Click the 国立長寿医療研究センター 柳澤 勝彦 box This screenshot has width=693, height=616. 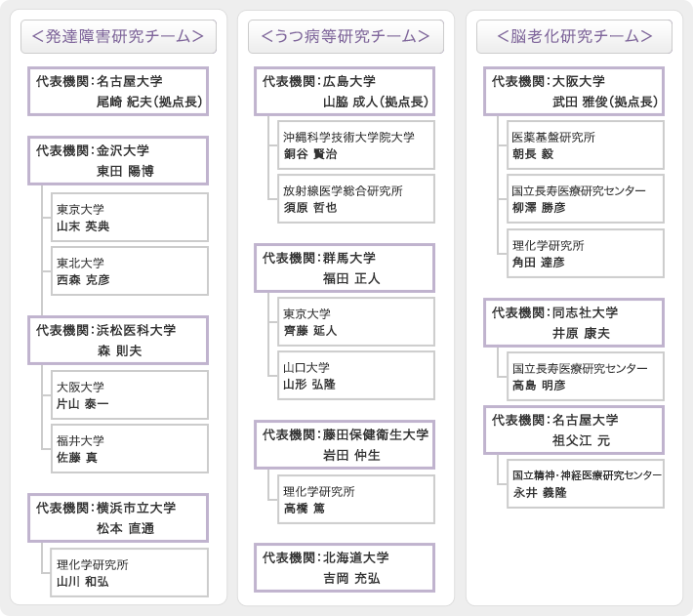pyautogui.click(x=586, y=199)
